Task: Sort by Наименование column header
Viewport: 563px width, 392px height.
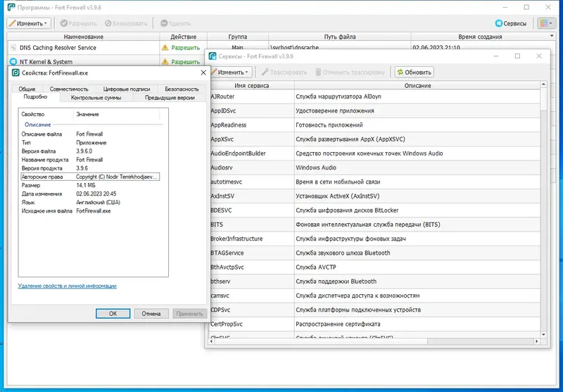Action: (x=83, y=37)
